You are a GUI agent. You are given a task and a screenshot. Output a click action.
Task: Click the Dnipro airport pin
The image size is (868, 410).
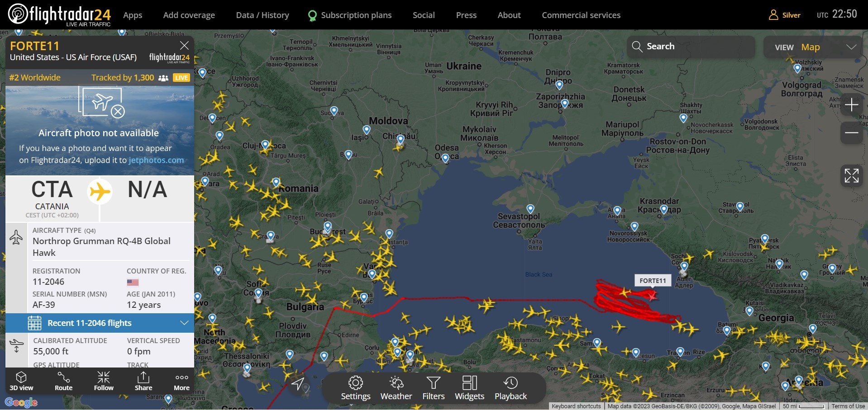(559, 85)
